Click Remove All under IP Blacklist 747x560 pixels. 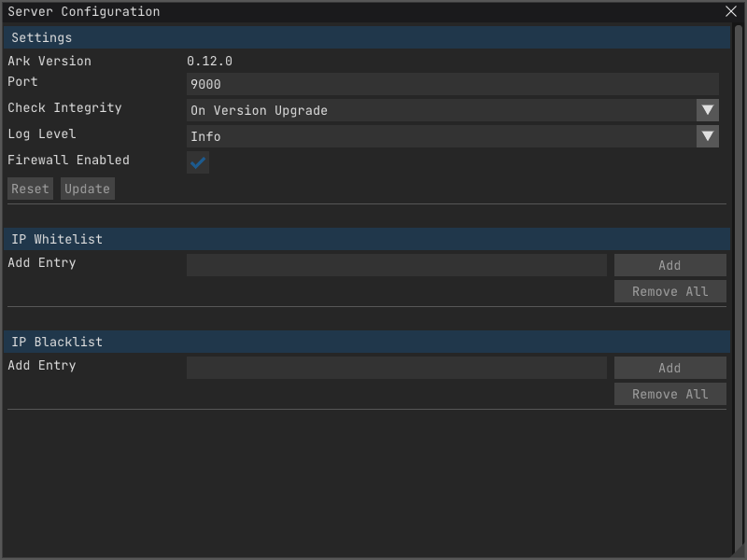click(669, 394)
